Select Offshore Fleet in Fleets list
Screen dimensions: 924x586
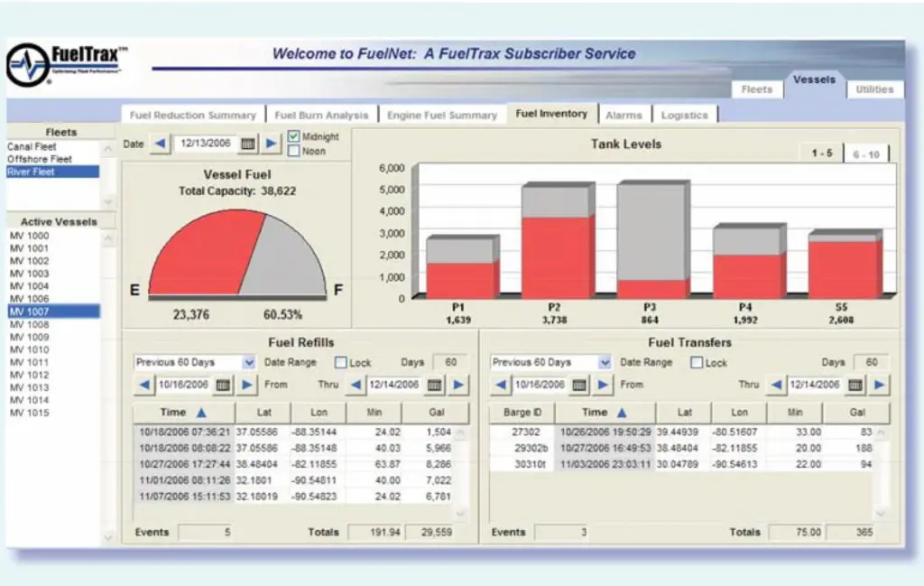click(53, 159)
